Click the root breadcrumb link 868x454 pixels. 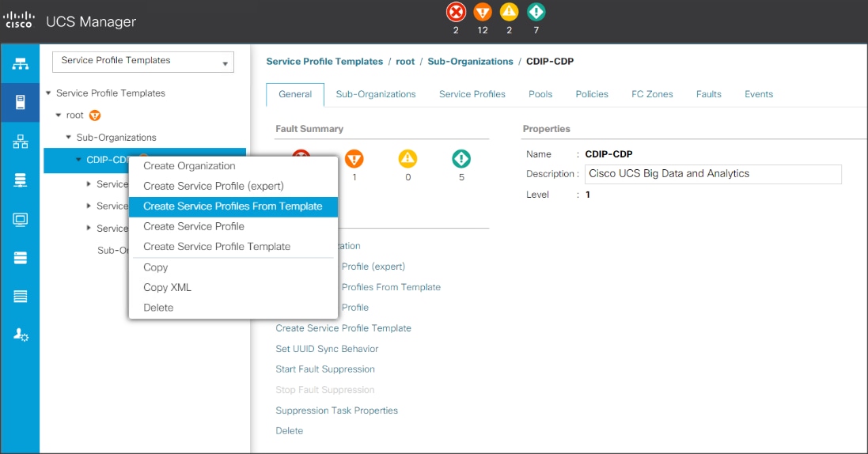tap(405, 62)
